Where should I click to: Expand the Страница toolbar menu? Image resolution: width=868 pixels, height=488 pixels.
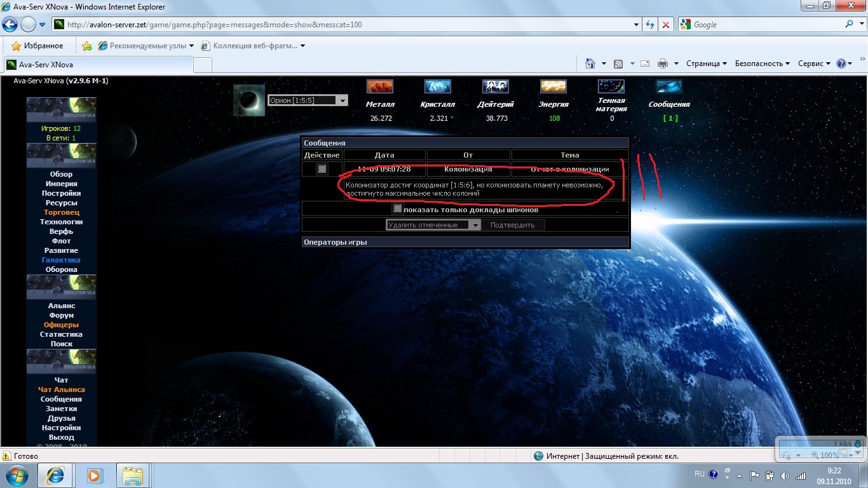[x=707, y=64]
